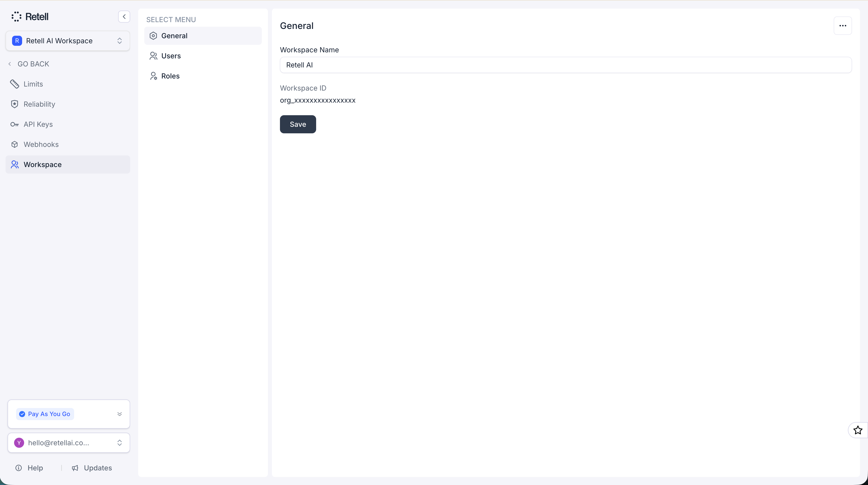
Task: Open the three-dot more options menu
Action: pyautogui.click(x=843, y=26)
